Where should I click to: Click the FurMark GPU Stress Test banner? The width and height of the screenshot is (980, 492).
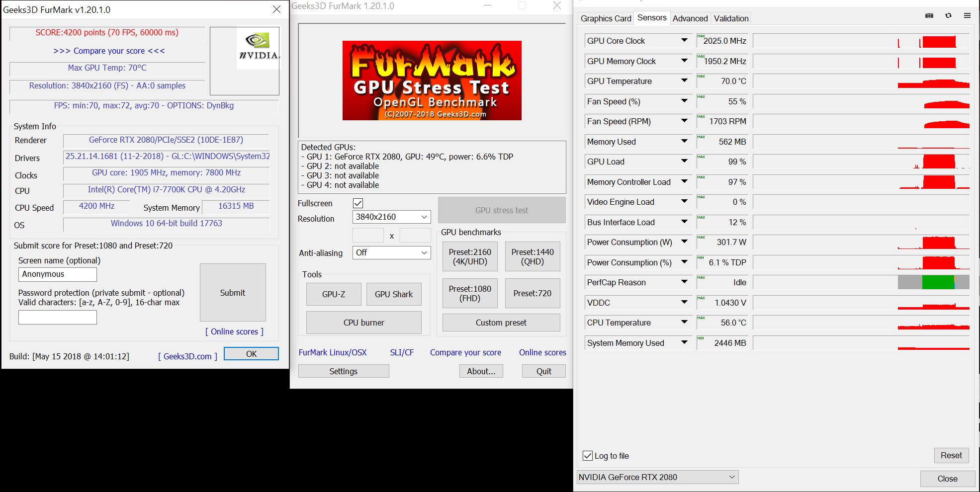432,81
